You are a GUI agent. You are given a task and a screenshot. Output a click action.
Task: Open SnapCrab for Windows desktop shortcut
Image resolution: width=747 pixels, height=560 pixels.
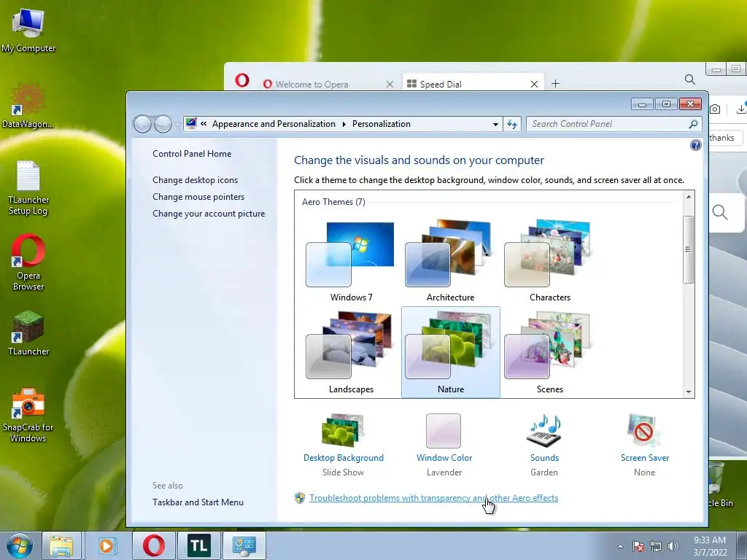tap(28, 415)
